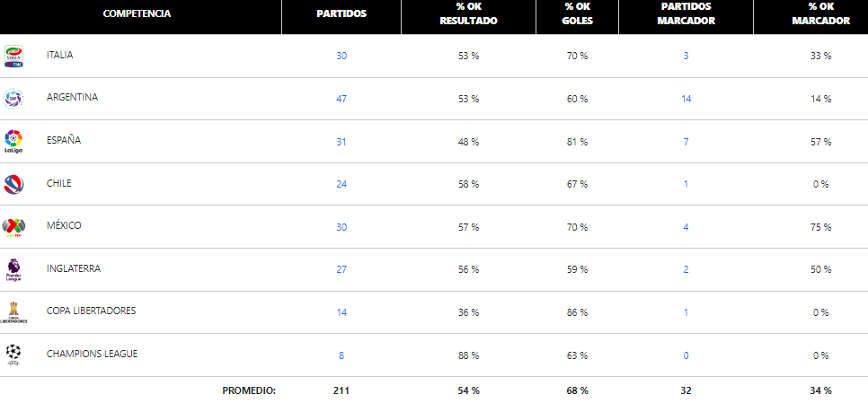Click the PARTIDOS MARCADOR column header
This screenshot has width=868, height=403.
tap(686, 13)
